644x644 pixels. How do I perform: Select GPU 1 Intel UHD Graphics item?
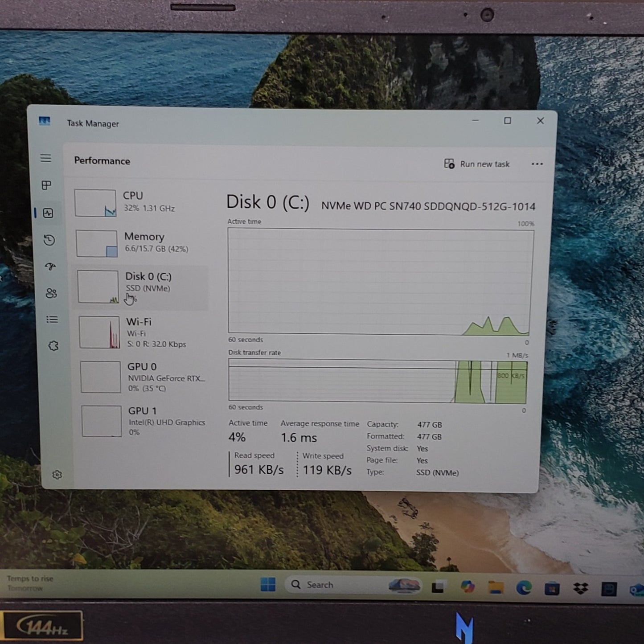click(x=144, y=421)
